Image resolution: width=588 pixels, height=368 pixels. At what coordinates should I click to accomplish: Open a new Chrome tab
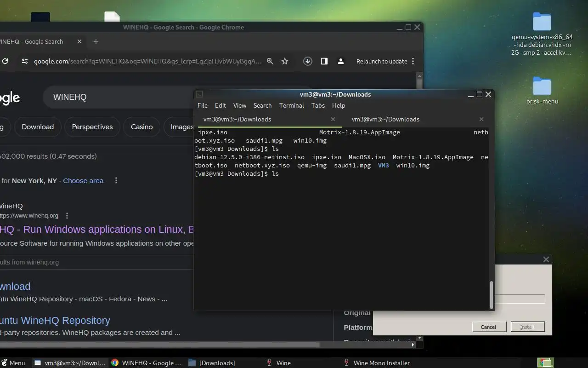click(96, 41)
